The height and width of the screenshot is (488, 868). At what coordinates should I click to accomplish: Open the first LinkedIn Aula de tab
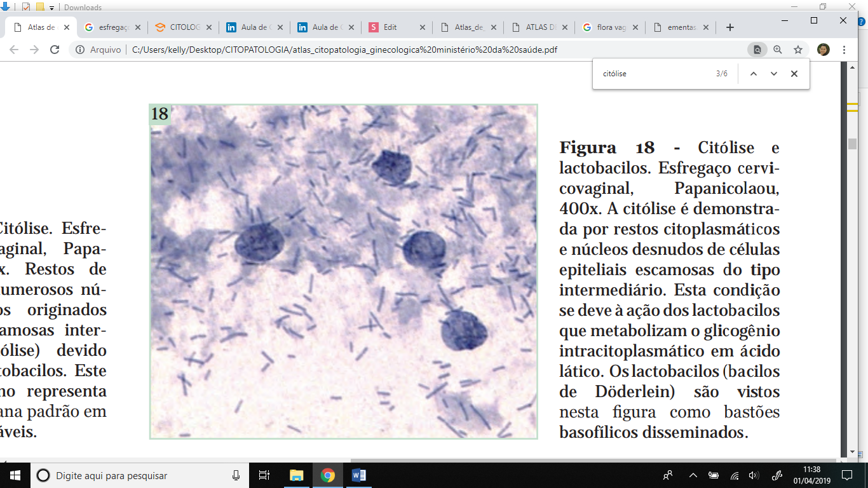255,27
